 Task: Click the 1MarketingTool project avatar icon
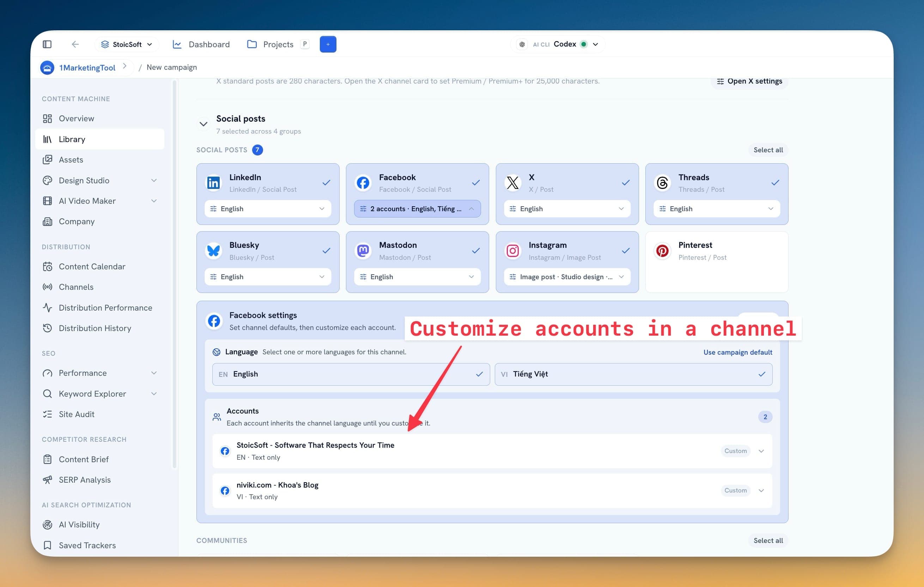pyautogui.click(x=47, y=68)
